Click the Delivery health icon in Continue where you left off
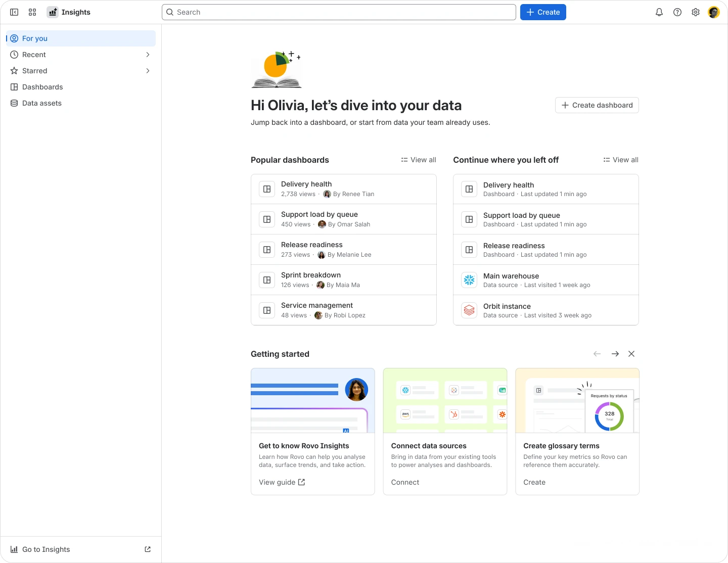728x563 pixels. click(x=469, y=189)
